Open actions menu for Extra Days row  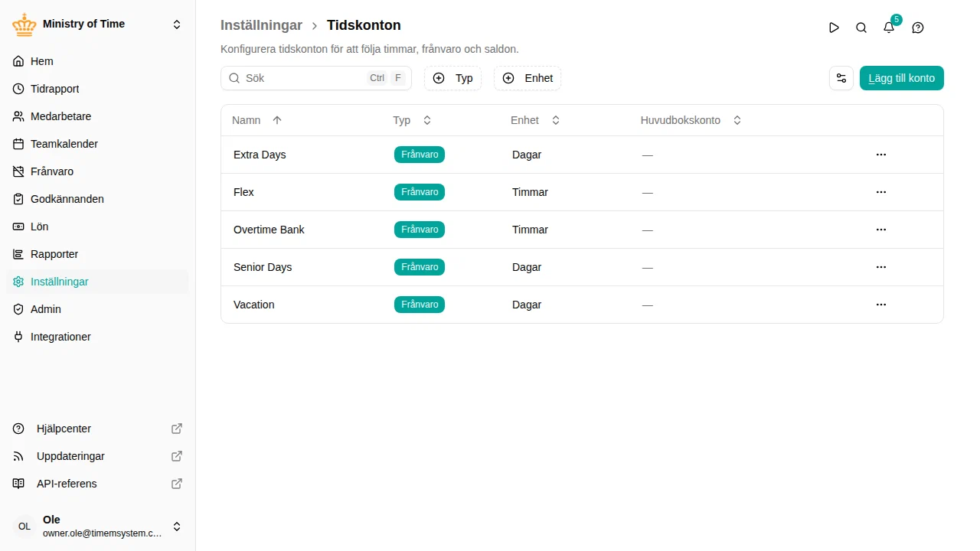[x=881, y=155]
